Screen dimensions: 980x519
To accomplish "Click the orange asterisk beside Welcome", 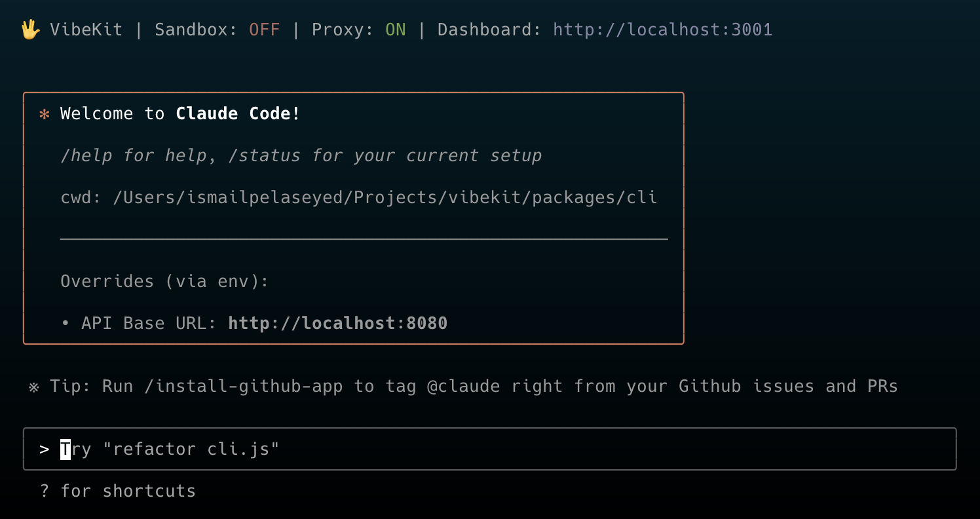I will coord(45,114).
